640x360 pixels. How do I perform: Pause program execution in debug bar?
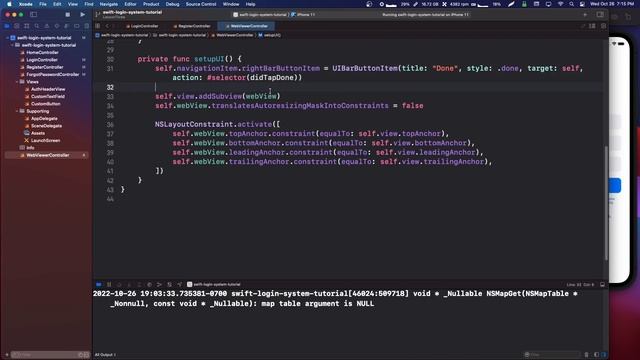[109, 284]
